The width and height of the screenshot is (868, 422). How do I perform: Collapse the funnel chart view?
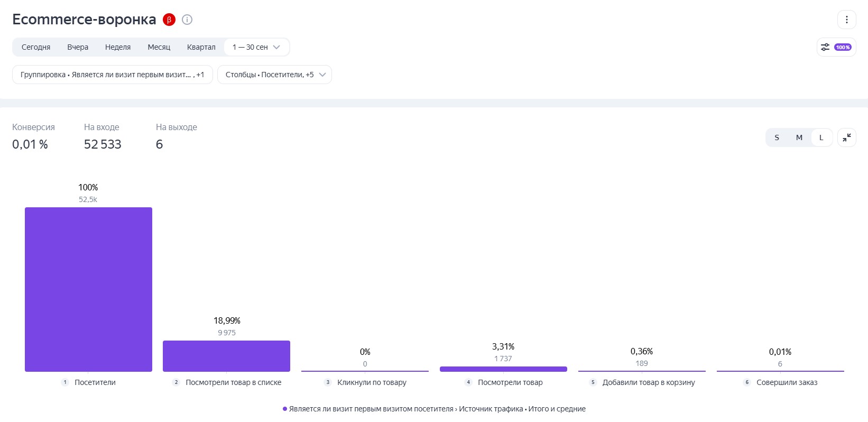(846, 137)
